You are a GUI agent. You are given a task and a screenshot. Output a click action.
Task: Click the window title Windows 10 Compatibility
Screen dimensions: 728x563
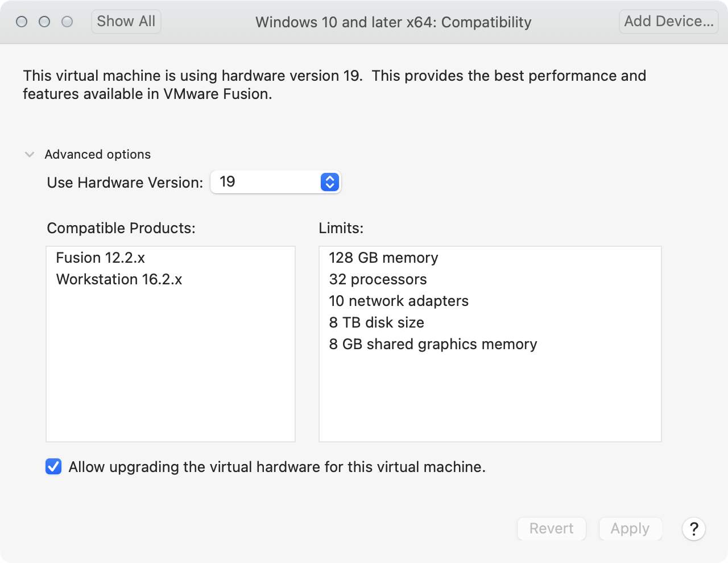tap(393, 22)
